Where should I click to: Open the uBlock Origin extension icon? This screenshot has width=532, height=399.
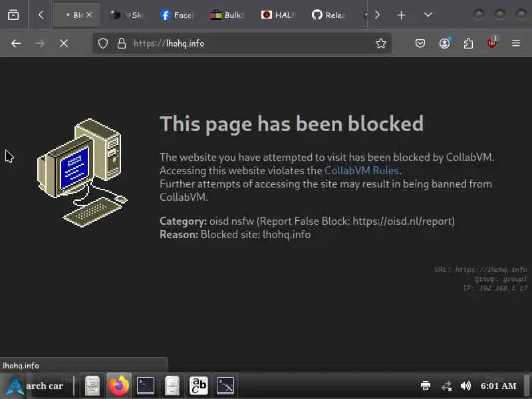(x=492, y=43)
